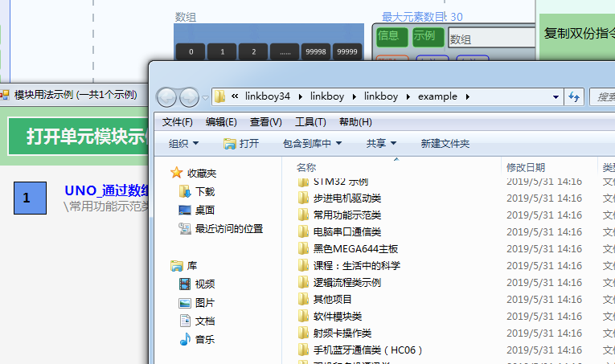Select the 常用功能示范类 folder
This screenshot has width=615, height=364.
347,215
